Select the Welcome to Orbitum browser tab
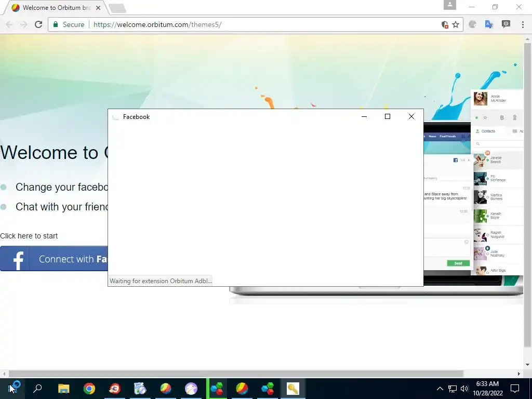The image size is (532, 399). coord(56,7)
